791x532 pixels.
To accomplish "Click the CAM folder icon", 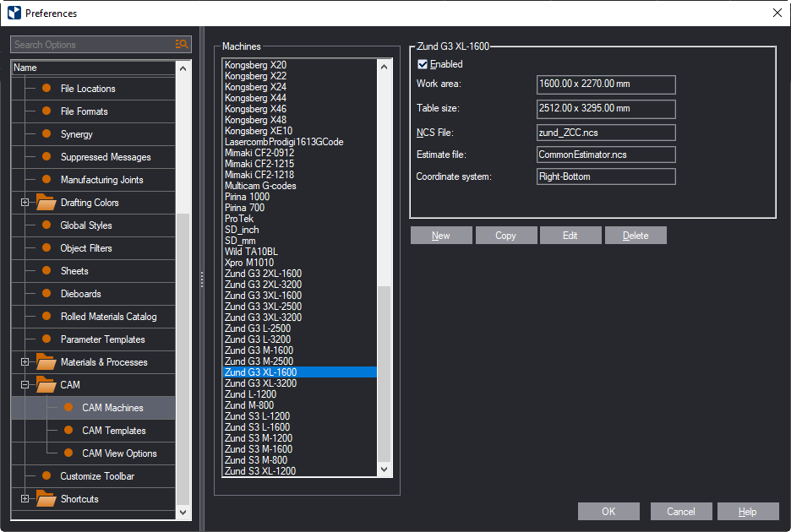I will [46, 384].
